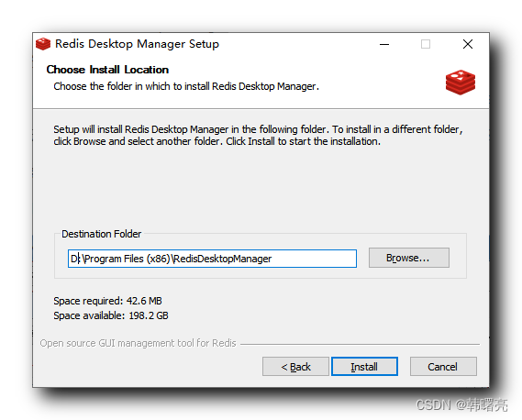Click the 'Setup will install Redis Desktop Manager' paragraph
The height and width of the screenshot is (420, 522).
[x=258, y=135]
